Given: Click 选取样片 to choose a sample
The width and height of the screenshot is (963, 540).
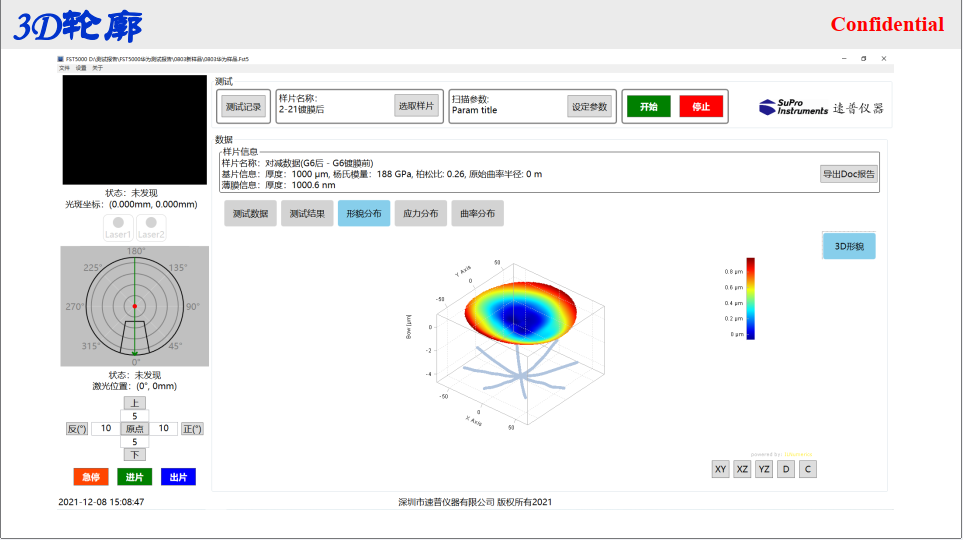Looking at the screenshot, I should point(416,106).
